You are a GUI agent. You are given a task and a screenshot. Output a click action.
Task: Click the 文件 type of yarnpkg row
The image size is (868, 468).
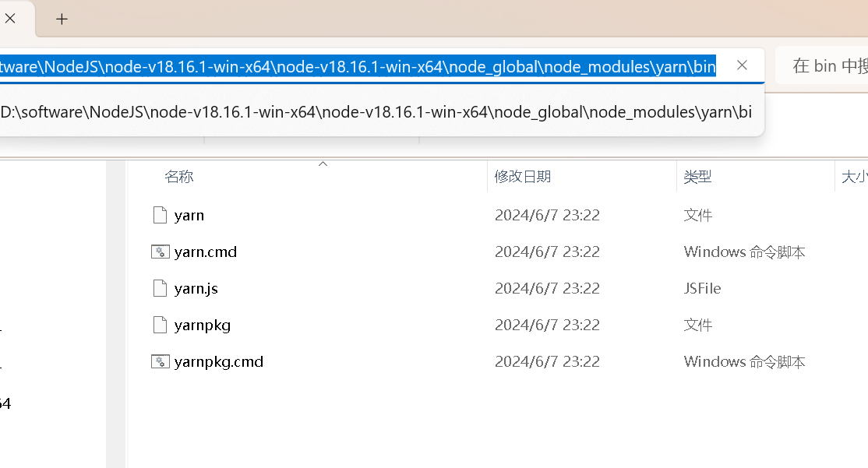697,325
